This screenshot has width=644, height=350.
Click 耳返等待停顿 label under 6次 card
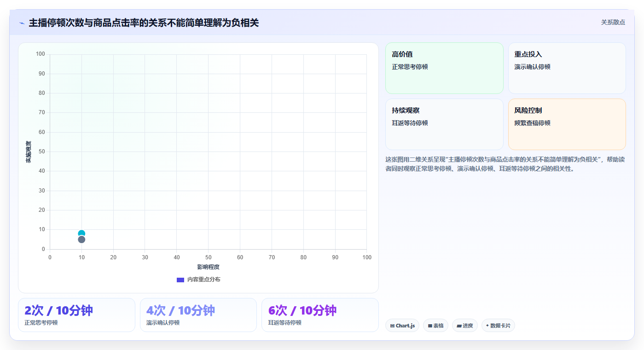(x=285, y=323)
